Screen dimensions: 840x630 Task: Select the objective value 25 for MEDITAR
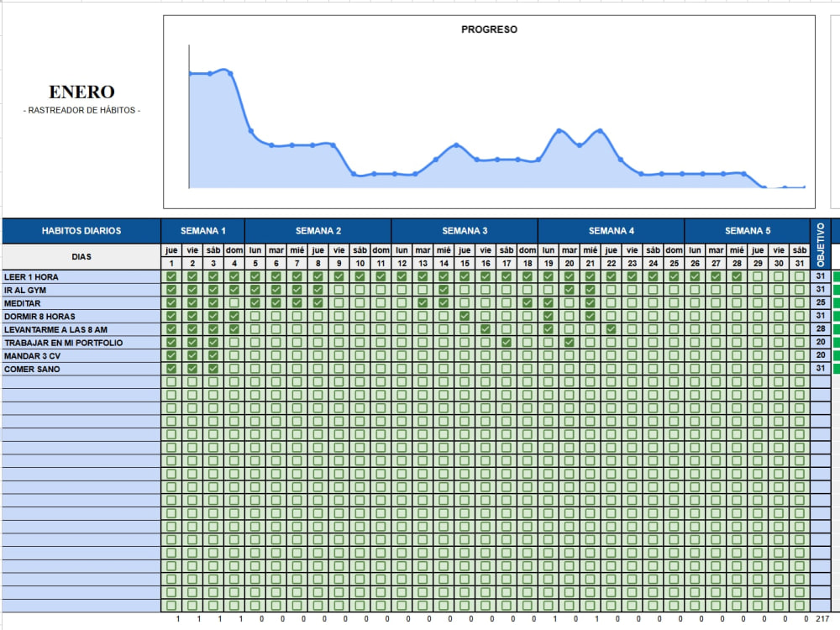point(820,302)
